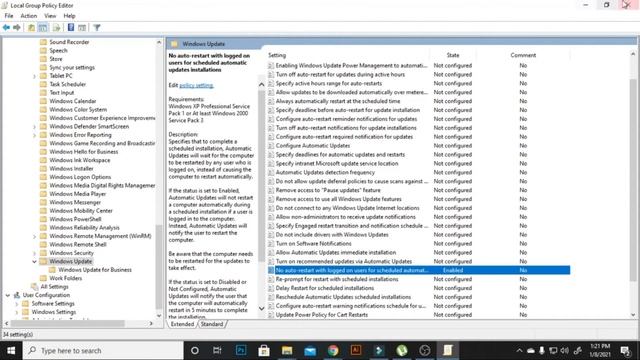Expand the Tablet PC tree node
Screen dimensions: 640x360
(35, 76)
